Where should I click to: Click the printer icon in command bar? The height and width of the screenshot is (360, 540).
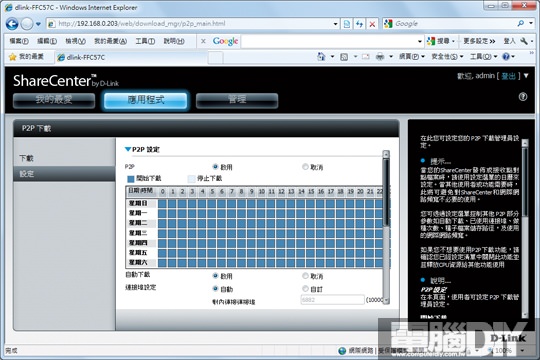click(x=380, y=56)
